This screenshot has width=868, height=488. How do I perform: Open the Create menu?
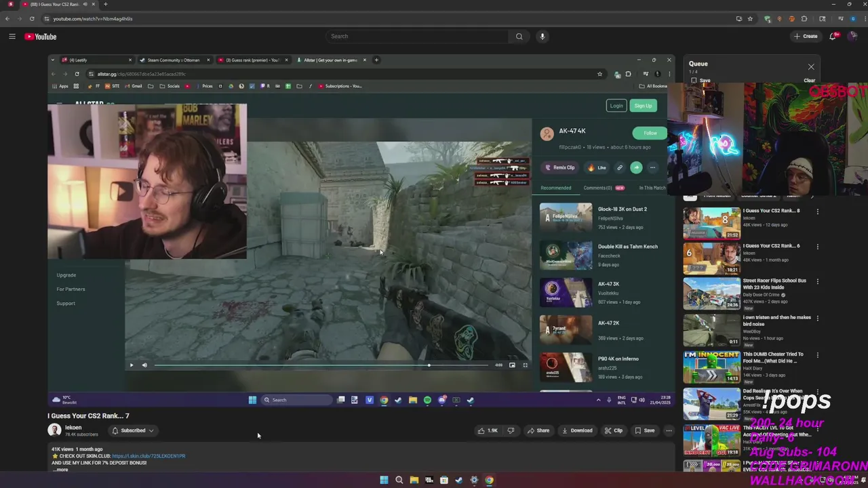coord(806,37)
